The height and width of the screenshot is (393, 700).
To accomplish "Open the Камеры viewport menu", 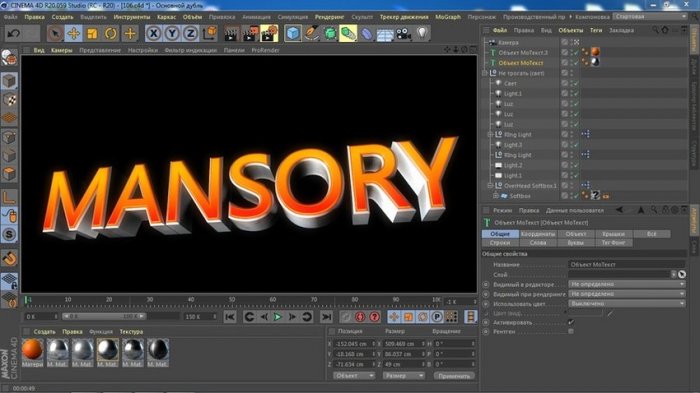I will click(x=62, y=50).
